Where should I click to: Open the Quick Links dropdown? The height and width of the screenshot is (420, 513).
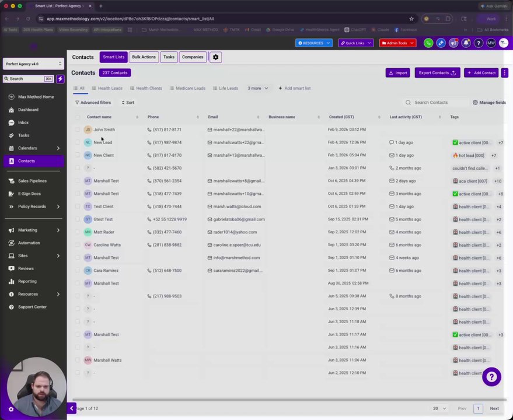(x=355, y=43)
